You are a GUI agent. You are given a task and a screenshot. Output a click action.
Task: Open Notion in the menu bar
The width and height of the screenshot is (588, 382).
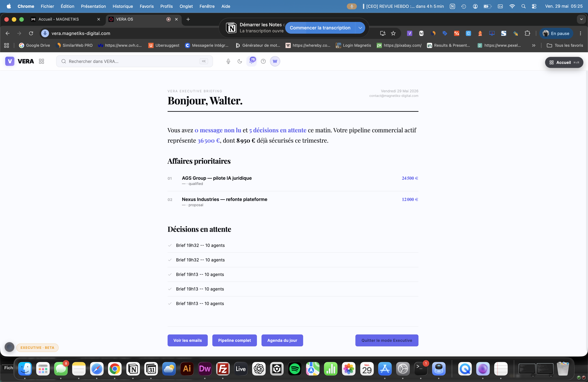click(x=452, y=6)
